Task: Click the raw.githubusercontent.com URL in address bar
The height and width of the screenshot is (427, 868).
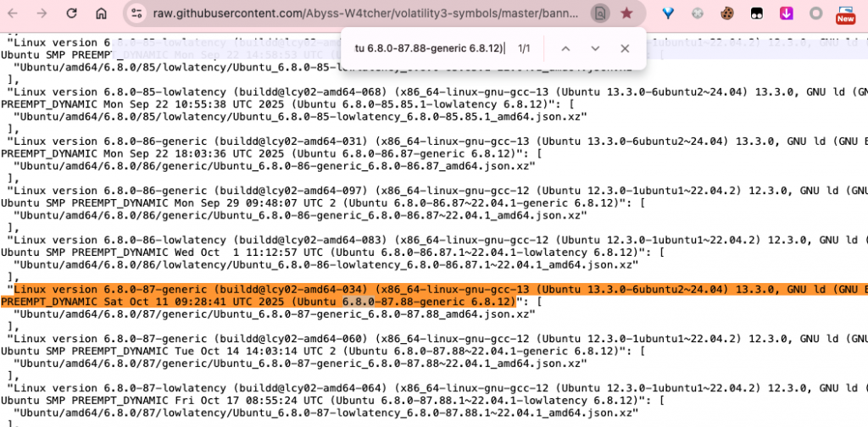Action: click(364, 14)
